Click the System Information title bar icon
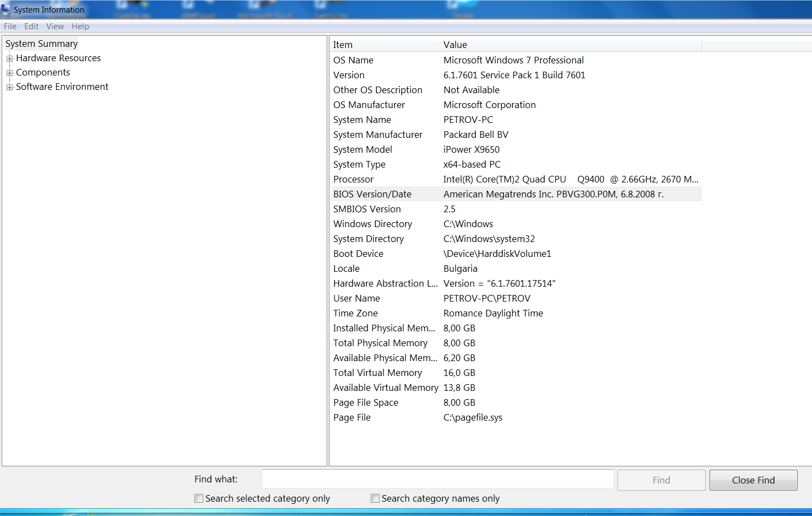This screenshot has height=516, width=812. (6, 9)
